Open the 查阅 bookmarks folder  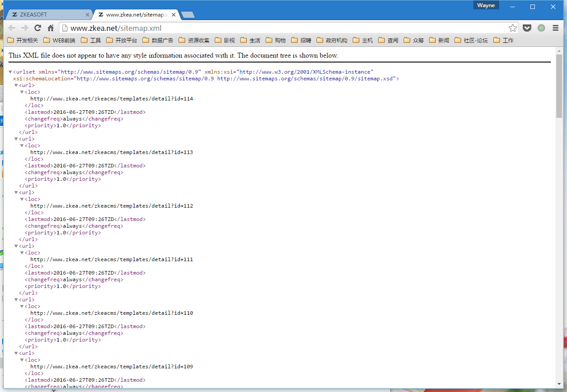(388, 40)
